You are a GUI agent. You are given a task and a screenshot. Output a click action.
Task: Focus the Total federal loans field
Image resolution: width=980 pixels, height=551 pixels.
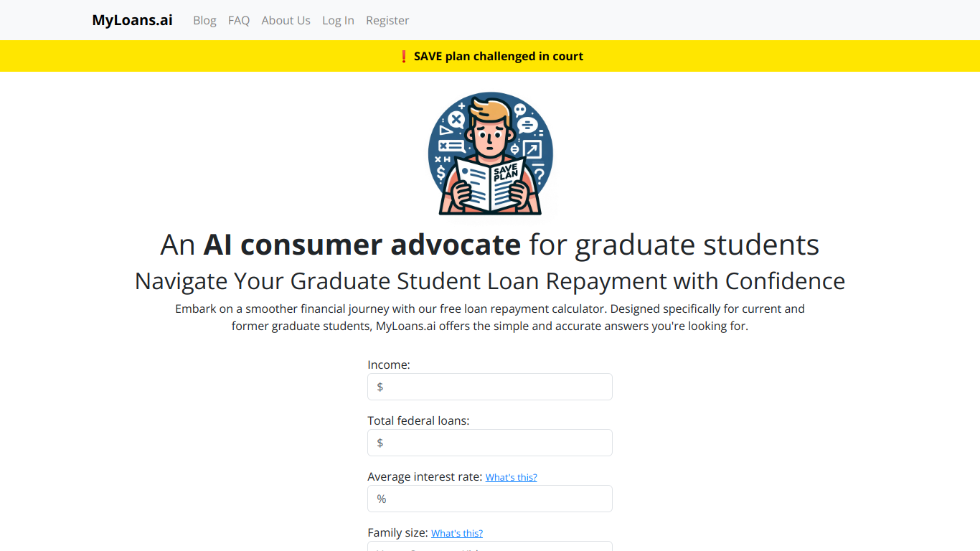pyautogui.click(x=490, y=443)
